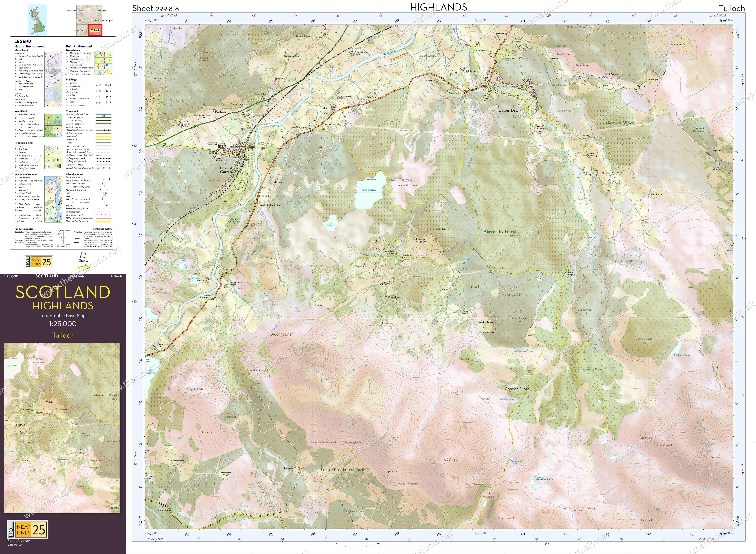Click the Loch a' Chnuic map label
This screenshot has width=756, height=554.
682,355
